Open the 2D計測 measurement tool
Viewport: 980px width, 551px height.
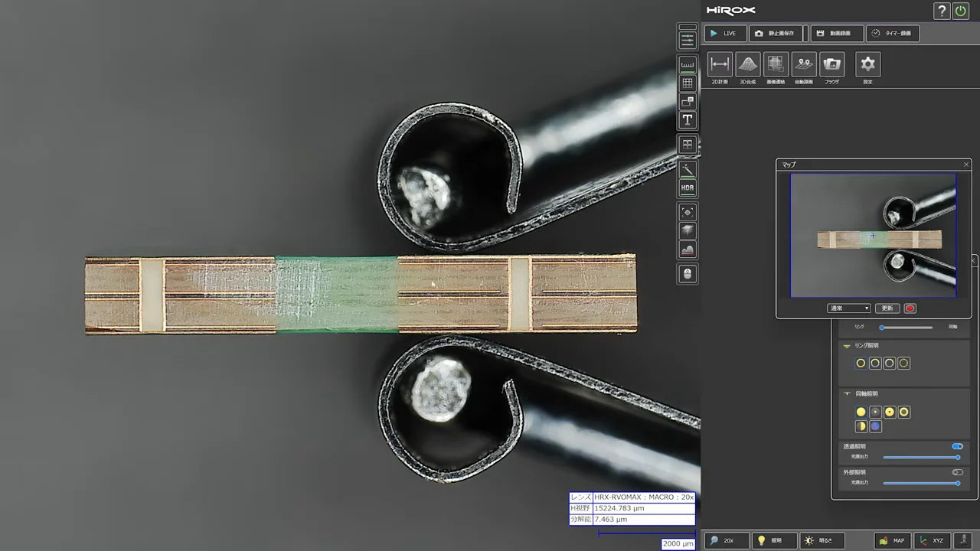[x=720, y=64]
